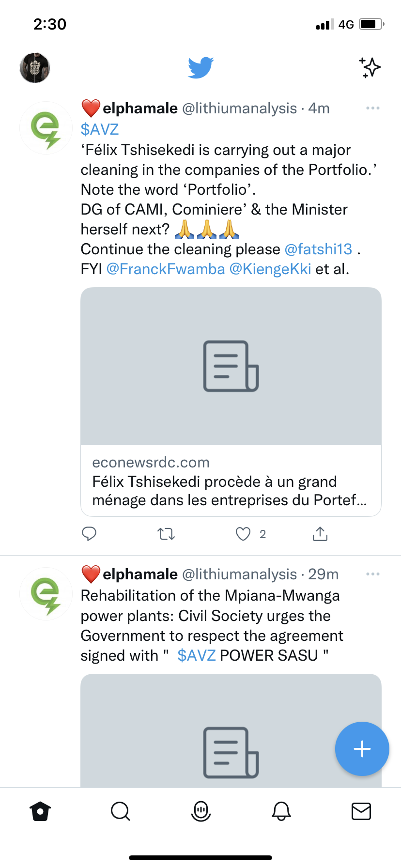The width and height of the screenshot is (401, 868).
Task: Open the econewsrdc.com article card
Action: (x=231, y=402)
